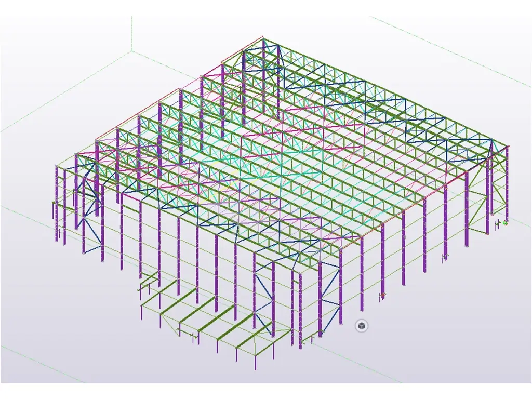Viewport: 532px width, 399px height.
Task: Select the green handle marker at right corner
Action: point(505,222)
